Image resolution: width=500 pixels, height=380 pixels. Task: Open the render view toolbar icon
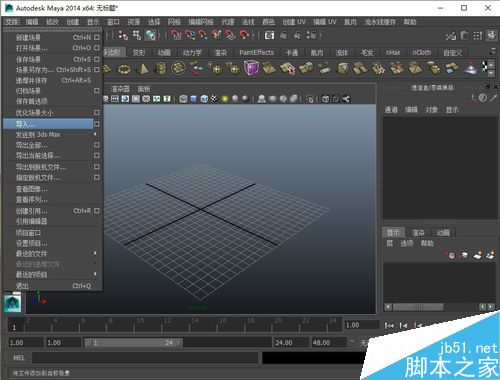pyautogui.click(x=269, y=35)
